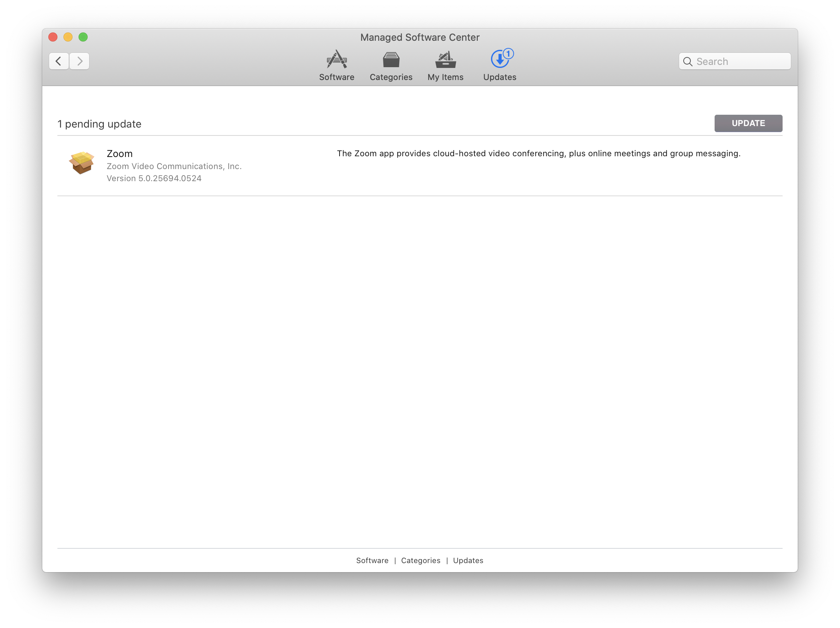Viewport: 840px width, 628px height.
Task: Open the Zoom item title
Action: tap(119, 154)
